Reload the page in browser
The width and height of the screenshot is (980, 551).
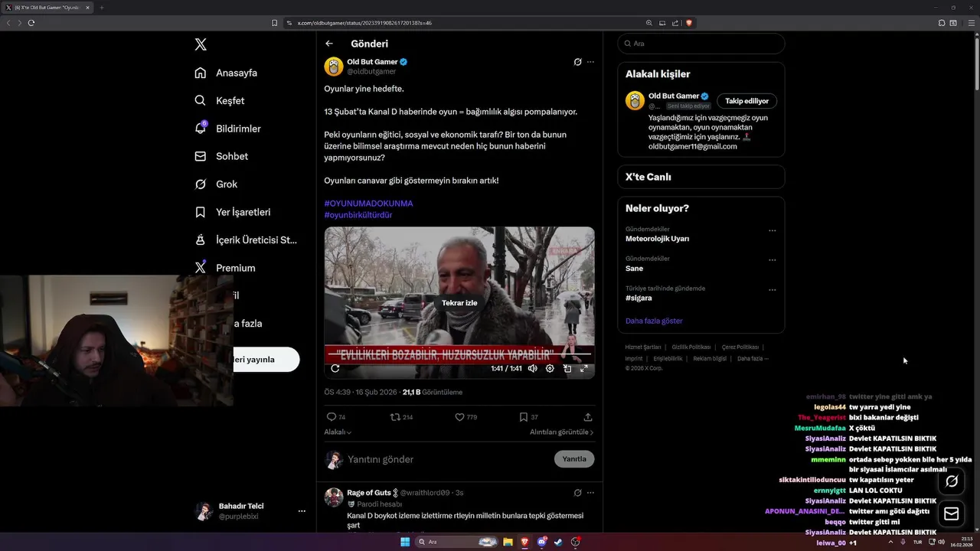click(31, 23)
